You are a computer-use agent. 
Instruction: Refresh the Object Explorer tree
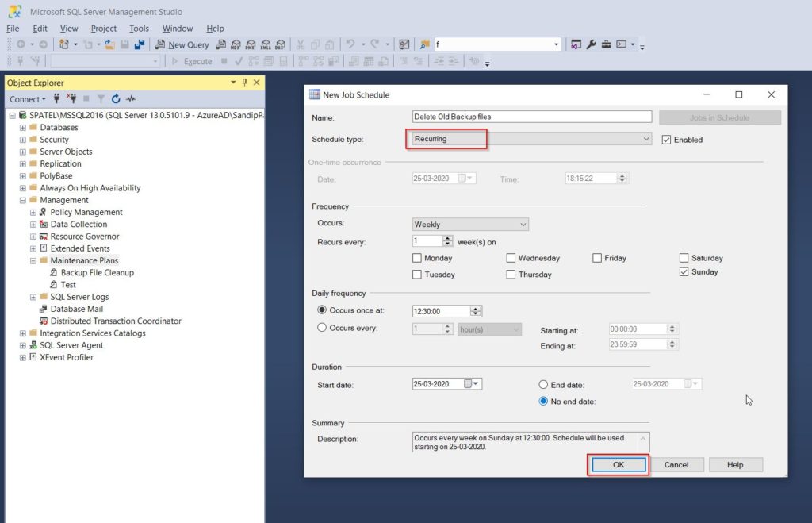pos(116,98)
